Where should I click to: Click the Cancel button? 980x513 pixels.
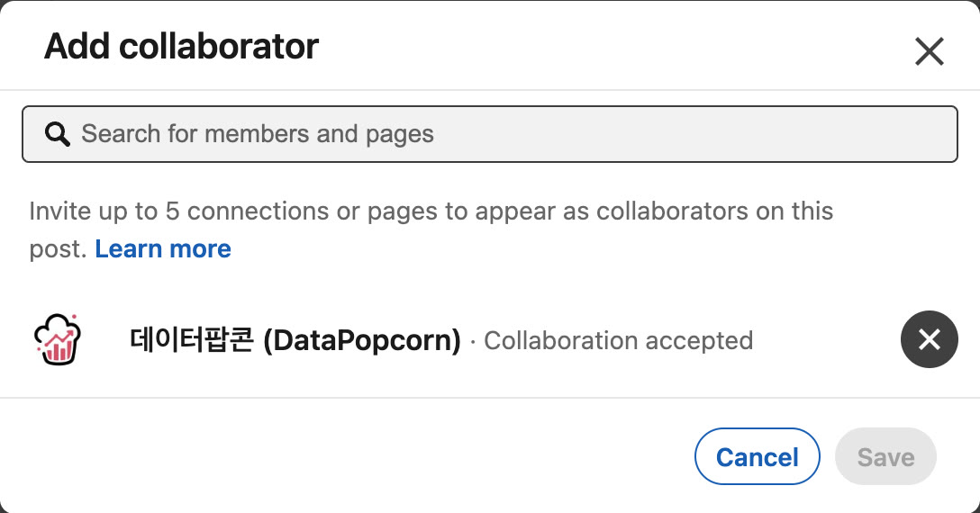coord(757,457)
